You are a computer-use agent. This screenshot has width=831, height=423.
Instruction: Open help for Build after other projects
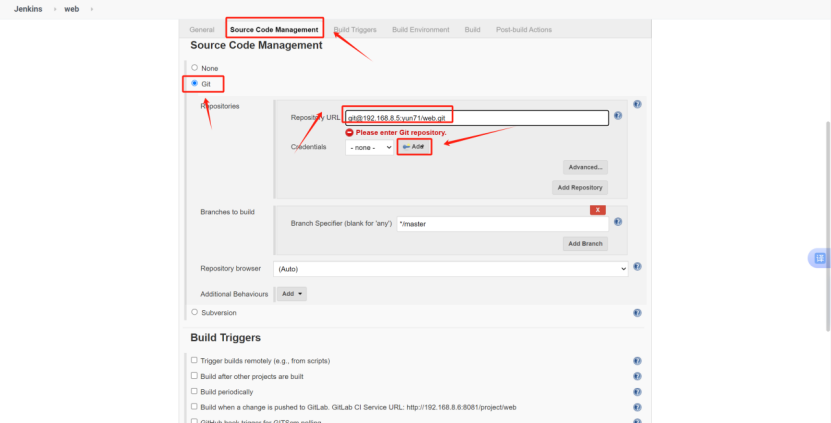pos(637,376)
